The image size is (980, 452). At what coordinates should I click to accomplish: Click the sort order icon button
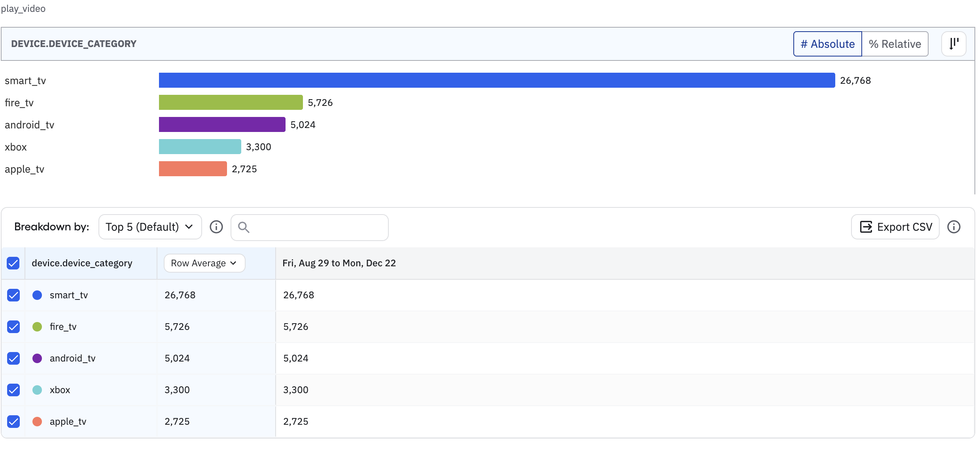click(x=954, y=44)
